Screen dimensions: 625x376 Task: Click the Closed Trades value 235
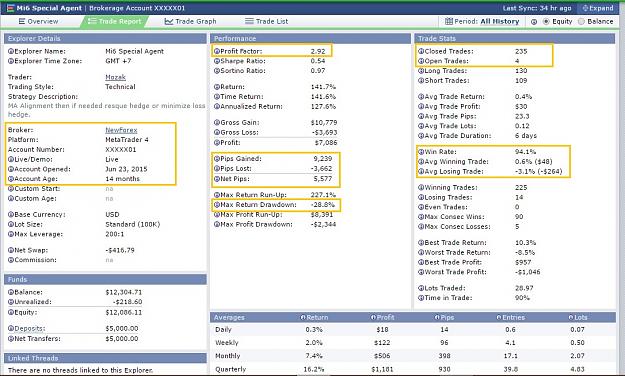coord(521,51)
